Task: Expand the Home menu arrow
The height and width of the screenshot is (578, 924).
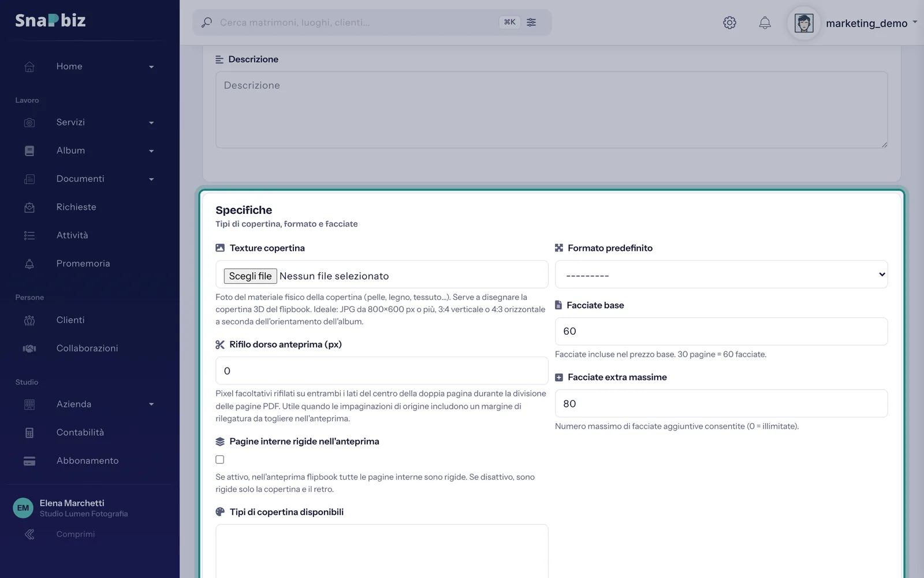Action: pyautogui.click(x=151, y=67)
